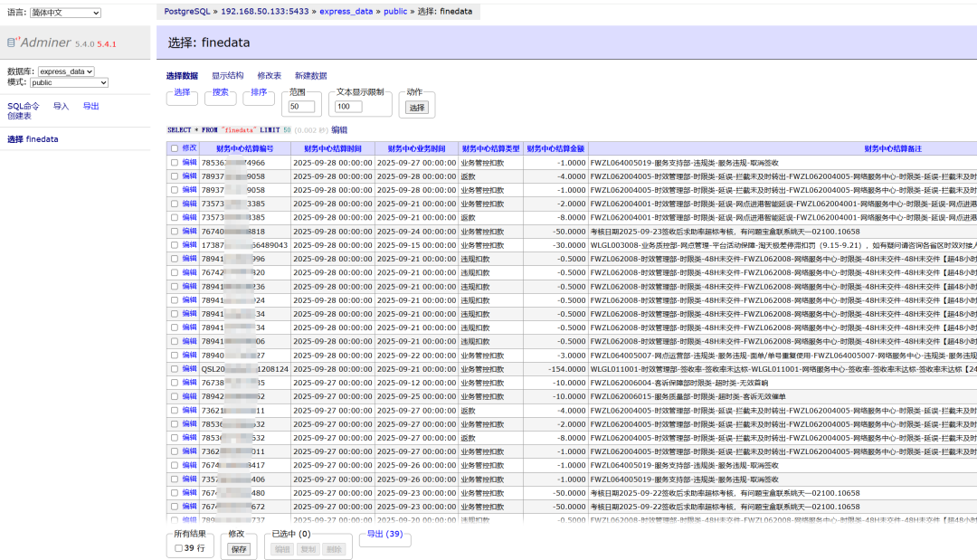Open the 数据库 express_data dropdown

click(x=66, y=71)
